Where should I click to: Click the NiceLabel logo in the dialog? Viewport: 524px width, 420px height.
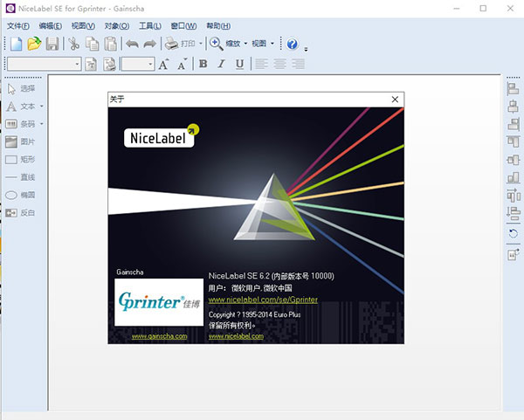[x=162, y=136]
